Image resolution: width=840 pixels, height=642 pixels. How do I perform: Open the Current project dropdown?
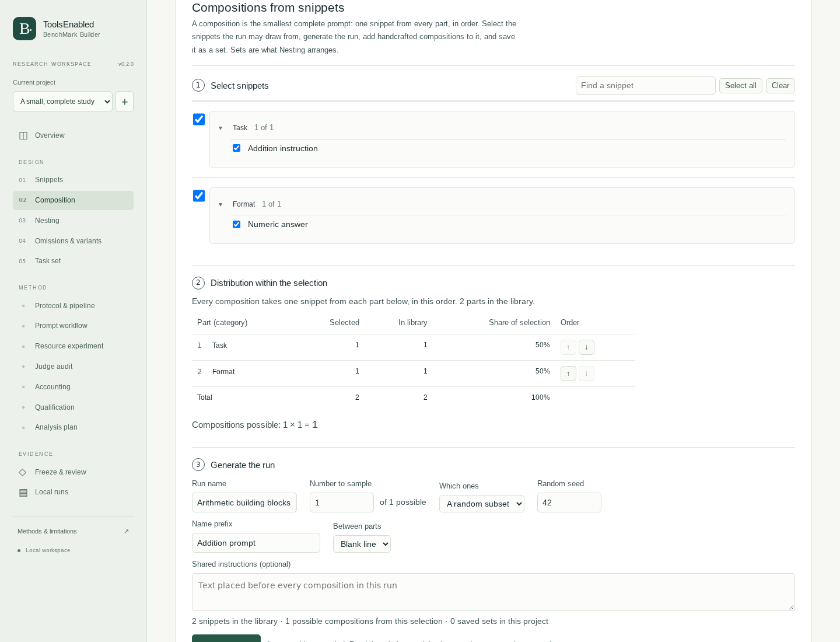click(x=62, y=102)
